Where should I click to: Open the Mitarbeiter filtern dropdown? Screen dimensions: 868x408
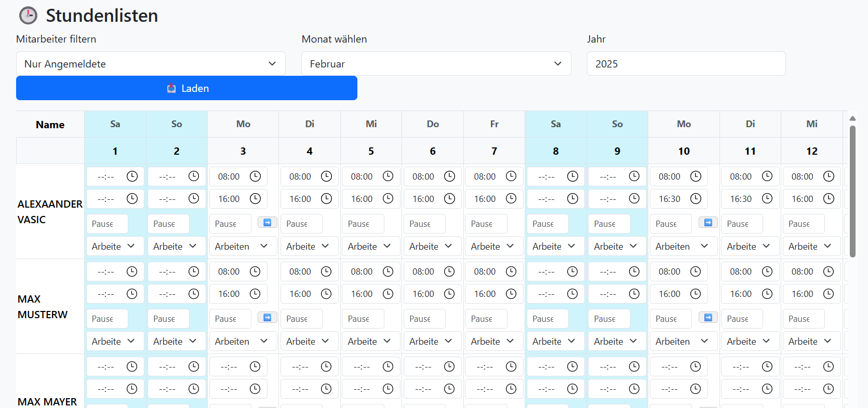click(x=151, y=64)
